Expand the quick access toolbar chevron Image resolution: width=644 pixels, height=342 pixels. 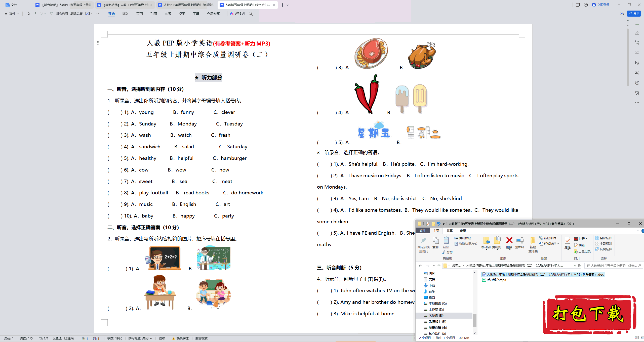(x=98, y=14)
